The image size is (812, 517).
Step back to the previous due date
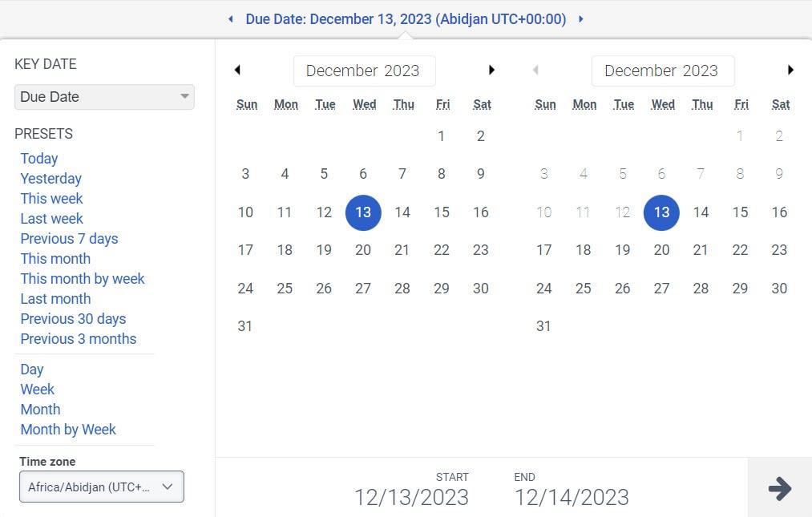[232, 18]
